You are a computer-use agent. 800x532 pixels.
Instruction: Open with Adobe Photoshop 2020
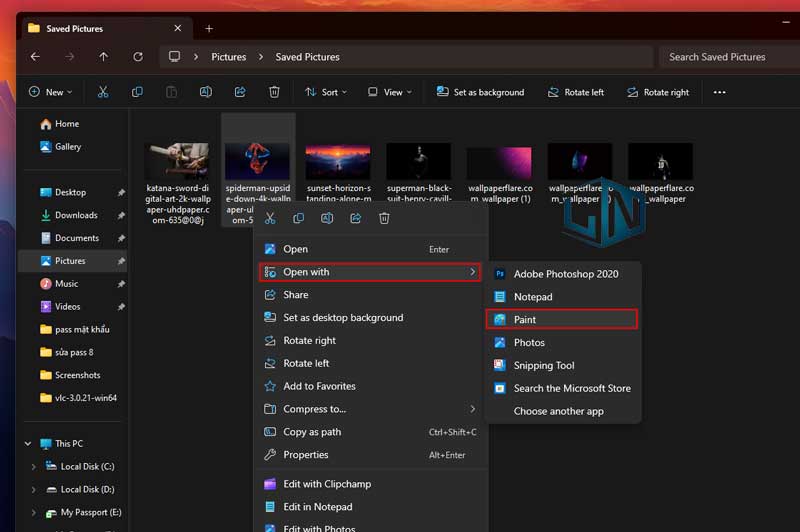(x=562, y=274)
